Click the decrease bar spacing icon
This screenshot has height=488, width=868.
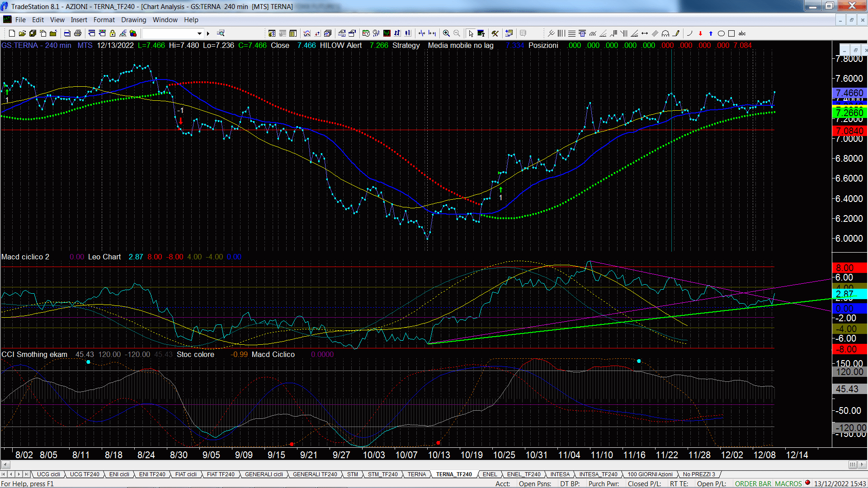click(422, 33)
